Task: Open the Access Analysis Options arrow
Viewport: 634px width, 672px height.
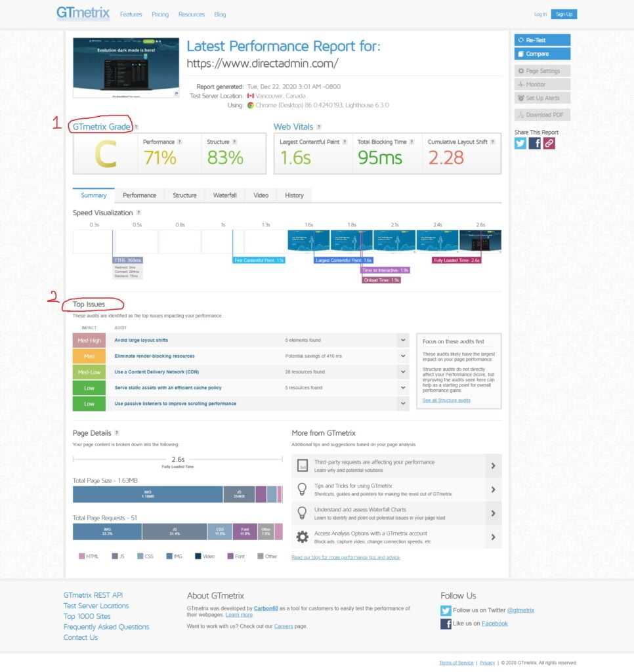Action: point(494,537)
